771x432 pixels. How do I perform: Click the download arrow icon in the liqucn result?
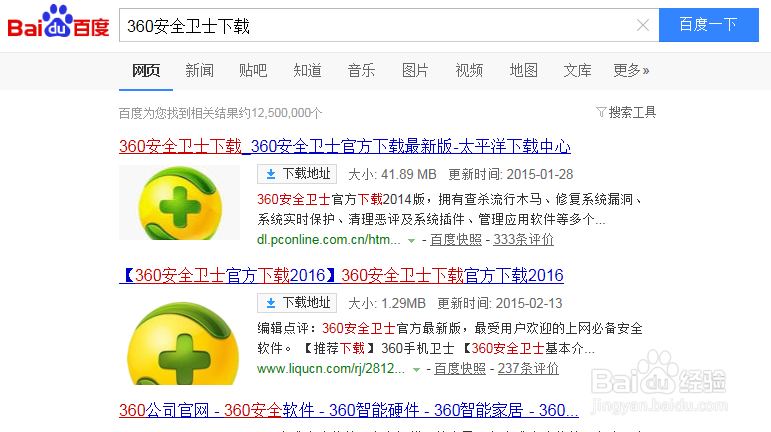point(270,303)
